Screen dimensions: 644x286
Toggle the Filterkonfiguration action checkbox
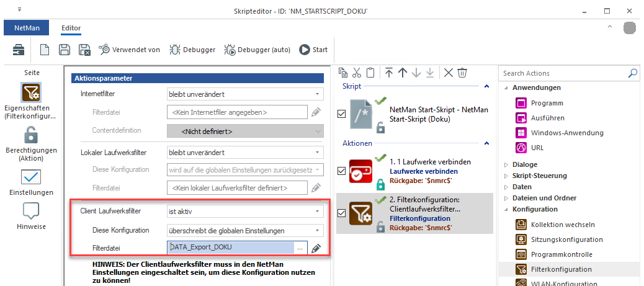pos(341,213)
